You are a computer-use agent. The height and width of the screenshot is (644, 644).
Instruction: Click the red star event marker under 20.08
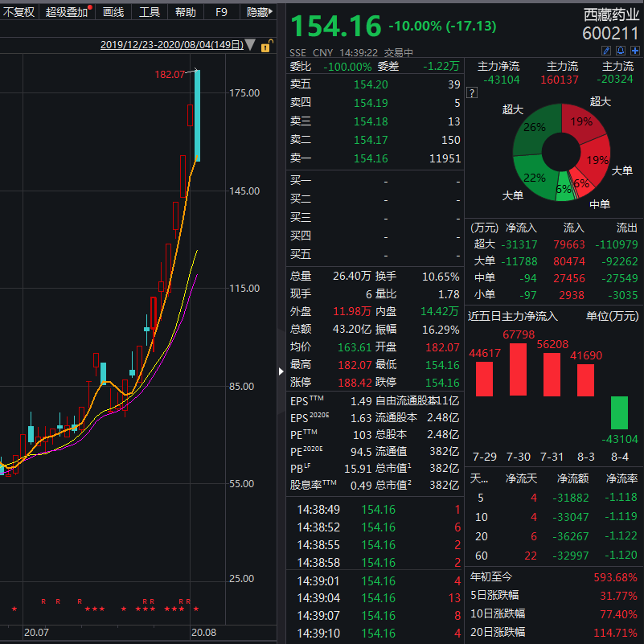(x=195, y=609)
